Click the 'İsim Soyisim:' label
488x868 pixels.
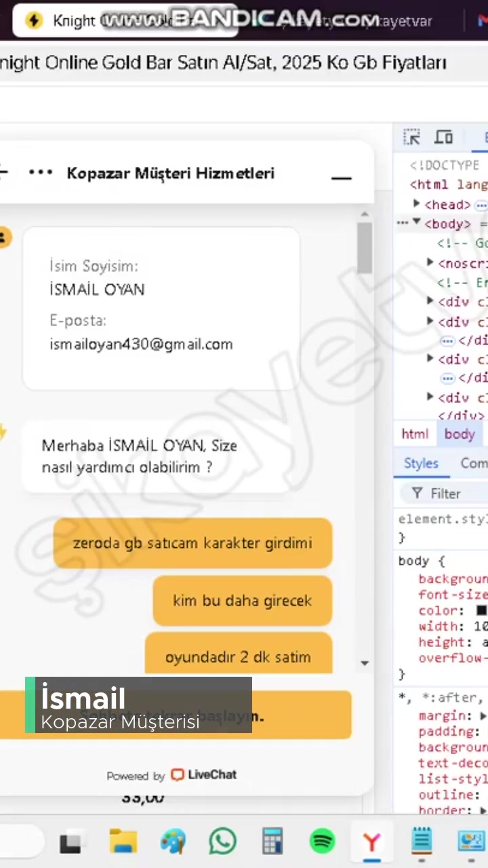(94, 265)
